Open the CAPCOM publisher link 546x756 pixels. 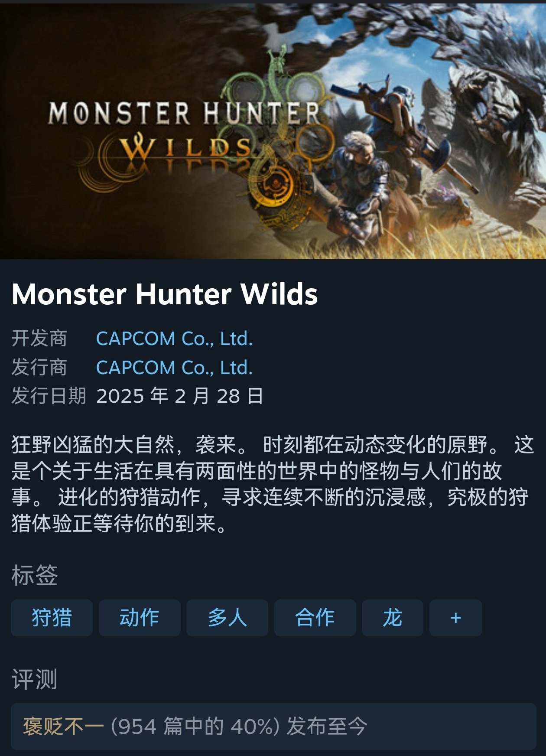point(174,367)
